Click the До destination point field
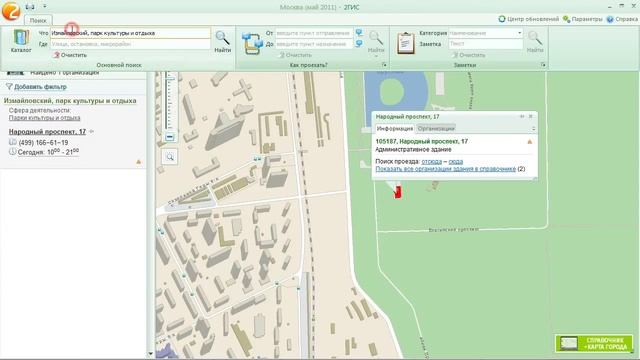The height and width of the screenshot is (360, 640). [x=314, y=44]
